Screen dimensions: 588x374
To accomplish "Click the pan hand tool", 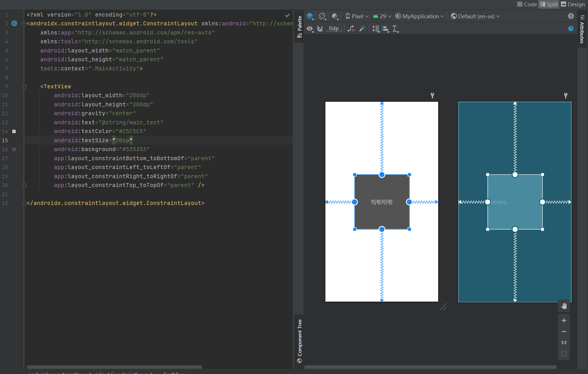I will [564, 306].
